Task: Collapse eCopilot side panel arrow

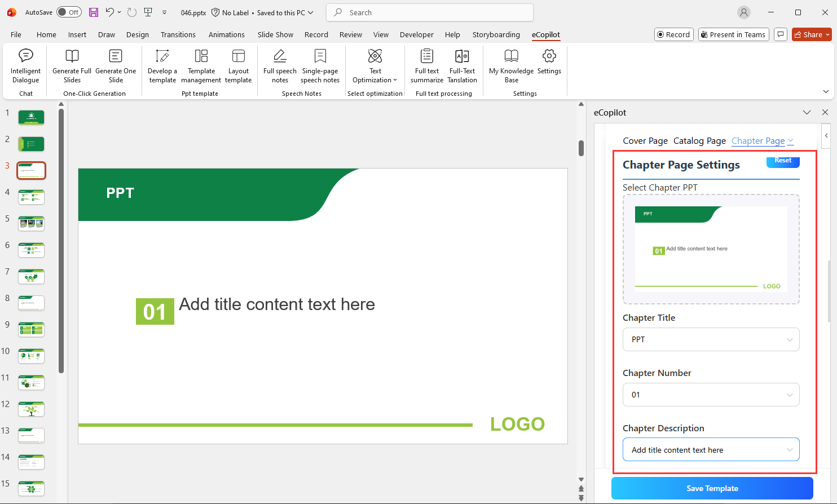Action: (826, 135)
